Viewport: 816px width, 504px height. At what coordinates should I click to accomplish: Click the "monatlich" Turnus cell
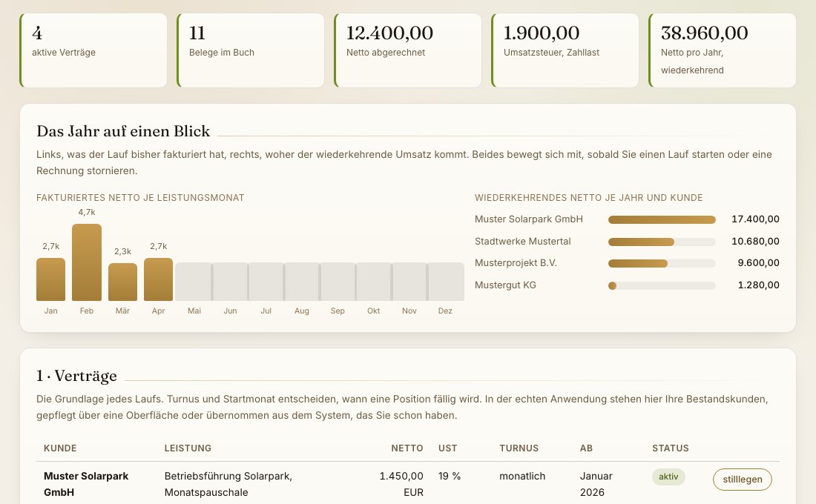(x=522, y=476)
